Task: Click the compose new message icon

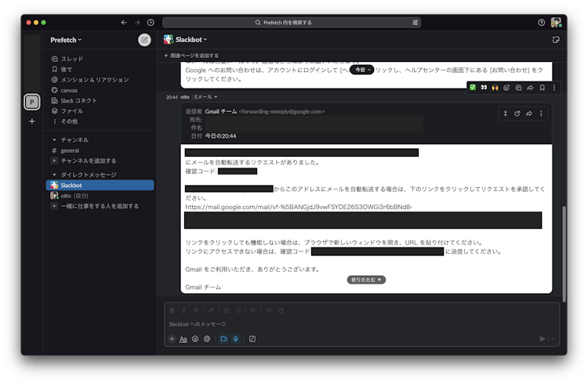Action: (144, 40)
